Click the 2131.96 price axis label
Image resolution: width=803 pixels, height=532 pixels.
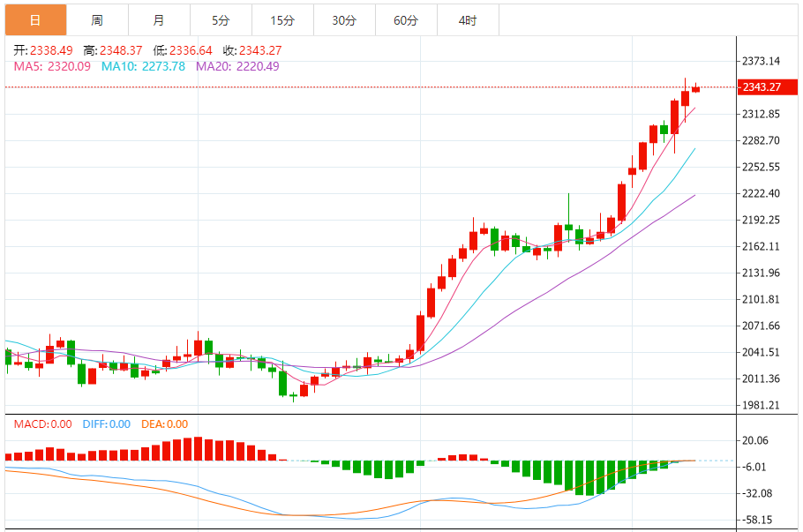tap(761, 273)
